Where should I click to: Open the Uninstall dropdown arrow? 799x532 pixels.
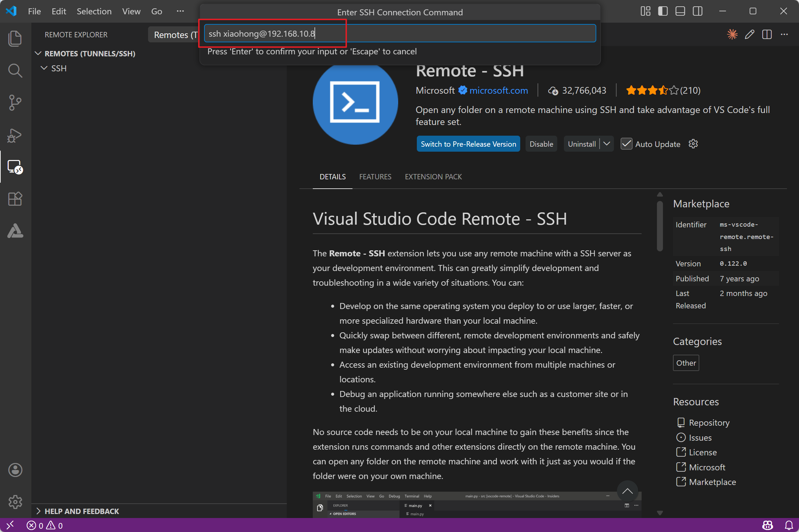pos(607,144)
